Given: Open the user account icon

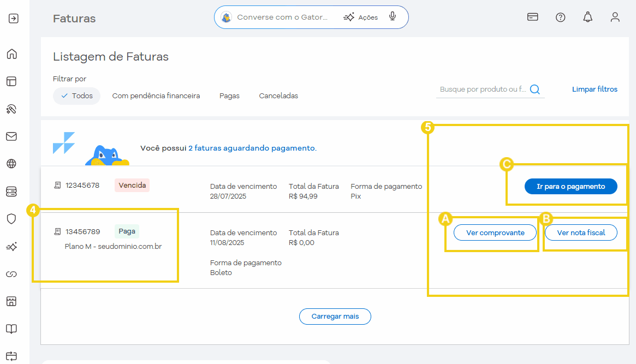Looking at the screenshot, I should click(615, 17).
